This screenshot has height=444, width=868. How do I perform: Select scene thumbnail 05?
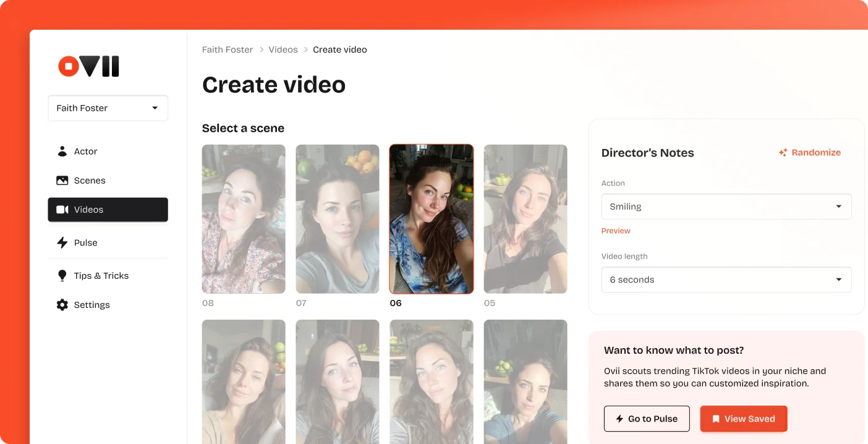pos(525,219)
